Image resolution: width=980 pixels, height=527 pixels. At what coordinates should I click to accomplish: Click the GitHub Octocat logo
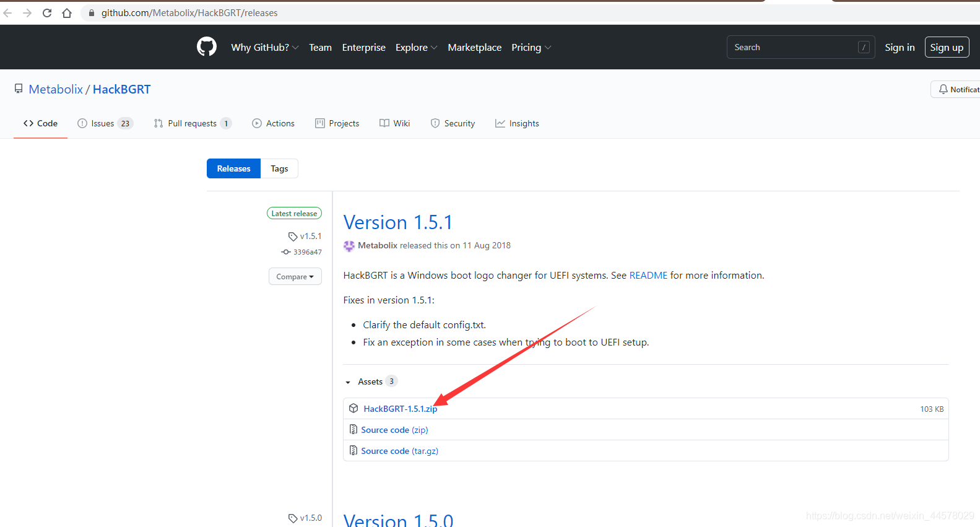pos(207,47)
